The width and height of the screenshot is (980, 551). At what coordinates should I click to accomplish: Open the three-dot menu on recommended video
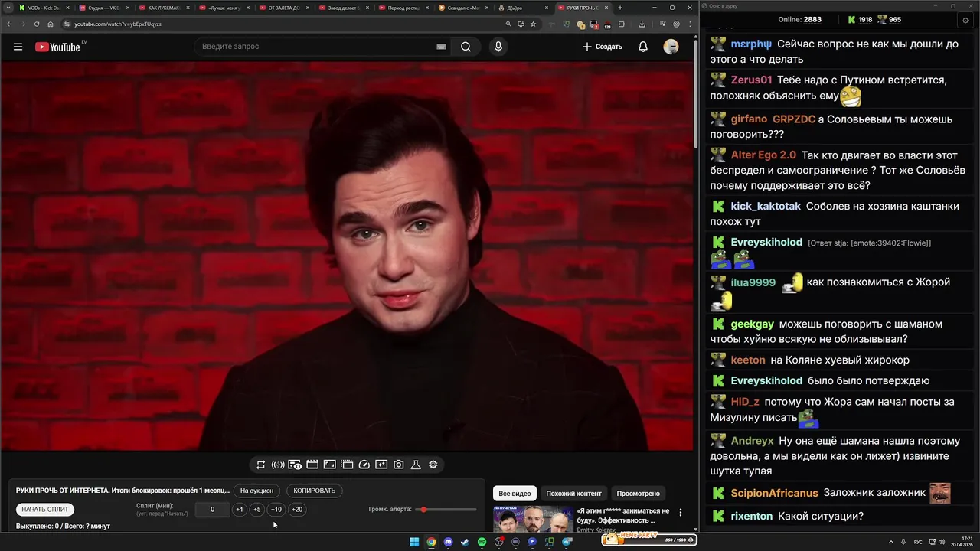(x=681, y=512)
